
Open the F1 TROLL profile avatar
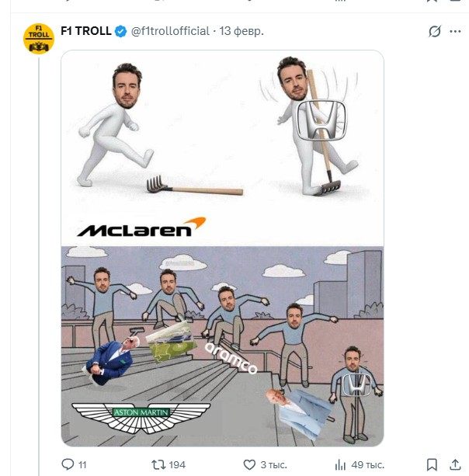coord(38,39)
